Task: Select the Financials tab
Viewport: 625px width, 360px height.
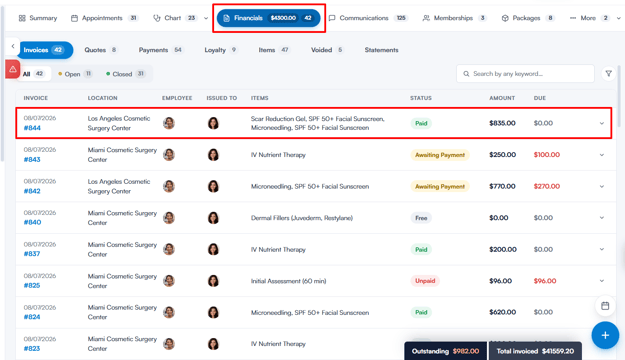Action: pyautogui.click(x=268, y=18)
